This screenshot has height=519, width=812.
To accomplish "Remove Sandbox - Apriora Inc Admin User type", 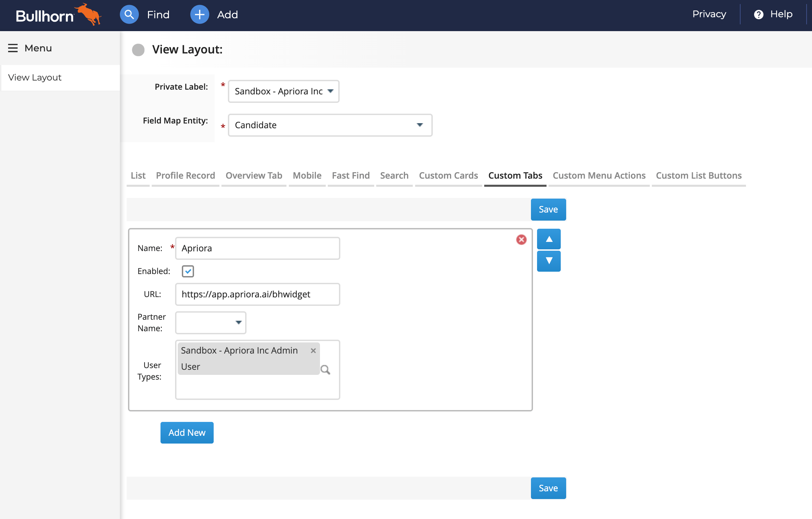I will click(x=313, y=351).
